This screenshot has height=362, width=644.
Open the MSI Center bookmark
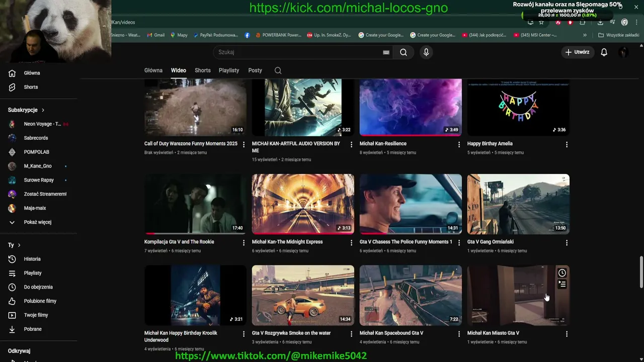click(535, 35)
